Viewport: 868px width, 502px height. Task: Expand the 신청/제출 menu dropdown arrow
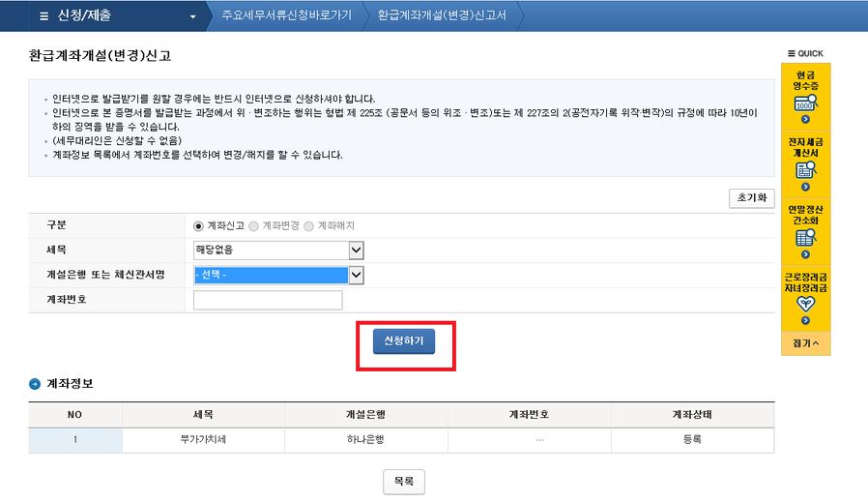click(x=193, y=17)
